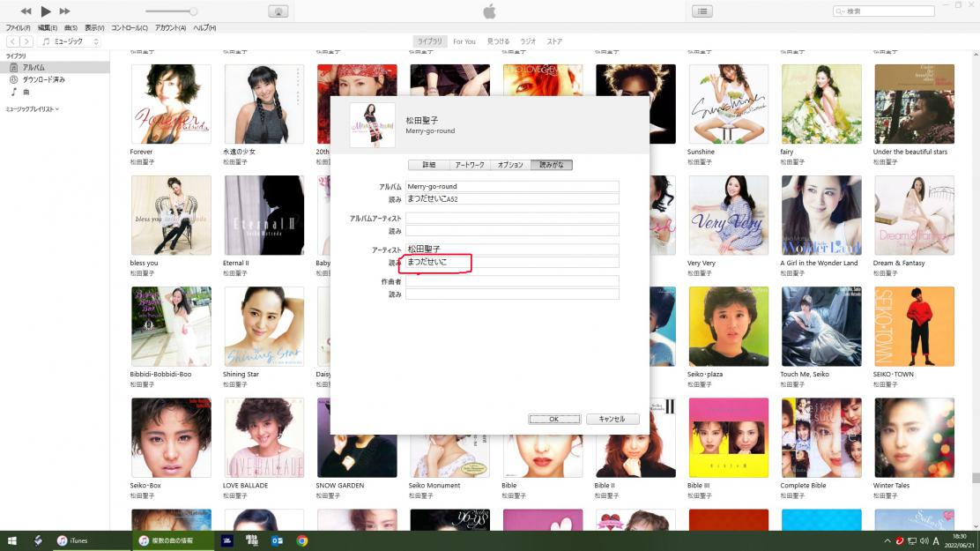980x551 pixels.
Task: Open the AirPlay output selector
Action: tap(278, 11)
